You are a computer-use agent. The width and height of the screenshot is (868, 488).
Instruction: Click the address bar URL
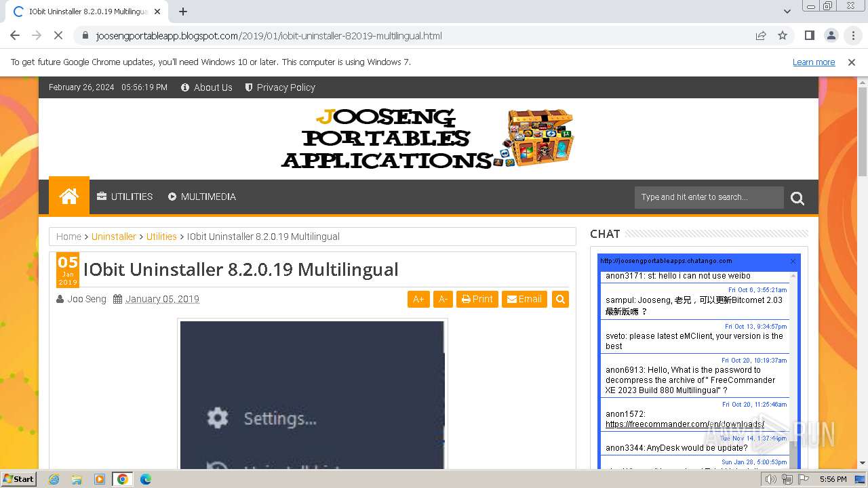tap(269, 36)
